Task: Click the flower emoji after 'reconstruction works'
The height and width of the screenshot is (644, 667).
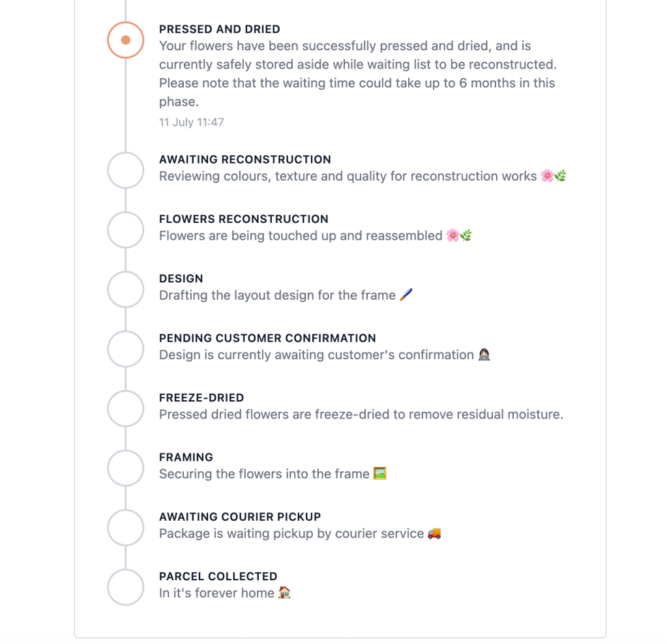Action: pos(548,176)
